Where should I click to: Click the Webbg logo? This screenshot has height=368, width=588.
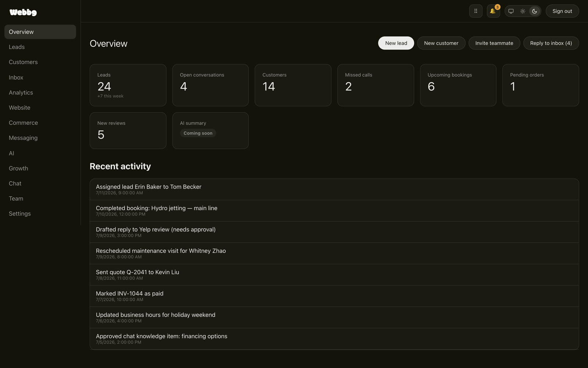[x=23, y=12]
